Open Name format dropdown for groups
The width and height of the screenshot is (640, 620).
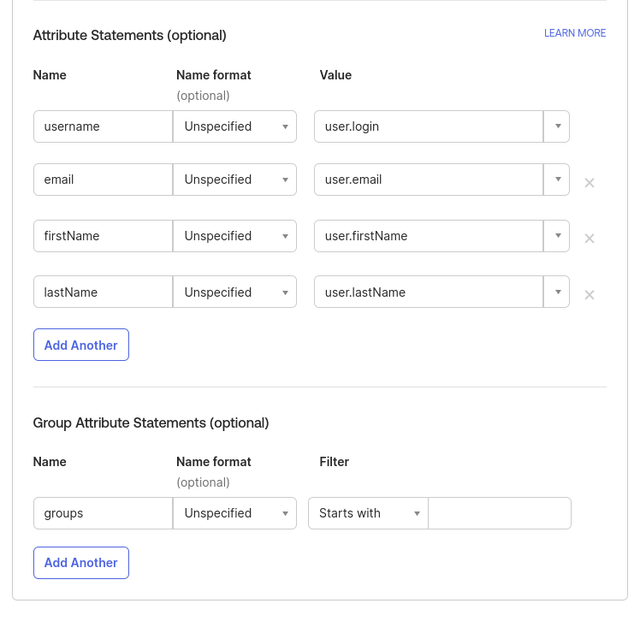pos(235,513)
